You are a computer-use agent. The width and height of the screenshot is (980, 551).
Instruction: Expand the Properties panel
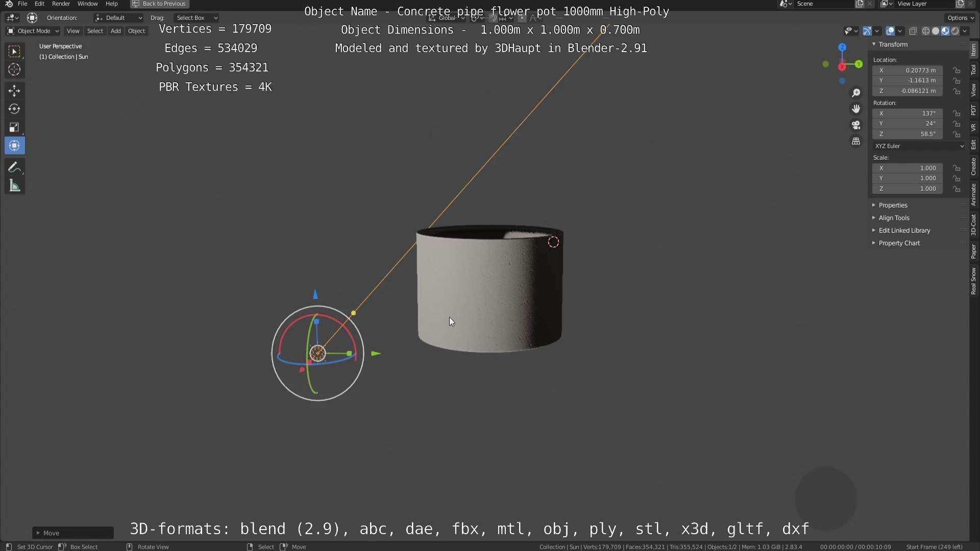click(x=893, y=205)
